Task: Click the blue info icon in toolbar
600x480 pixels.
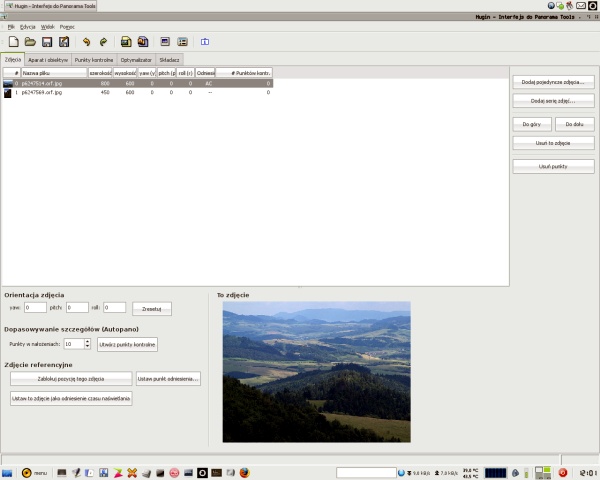Action: [205, 42]
